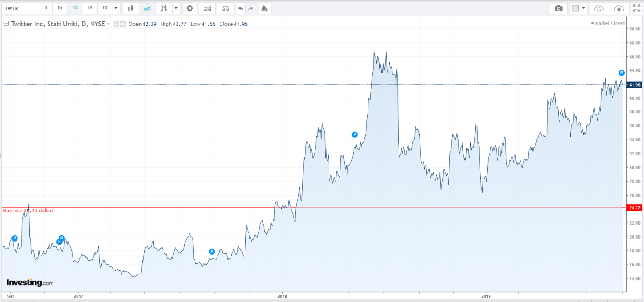Open the chart layout selector dropdown
The height and width of the screenshot is (302, 644).
coord(578,8)
